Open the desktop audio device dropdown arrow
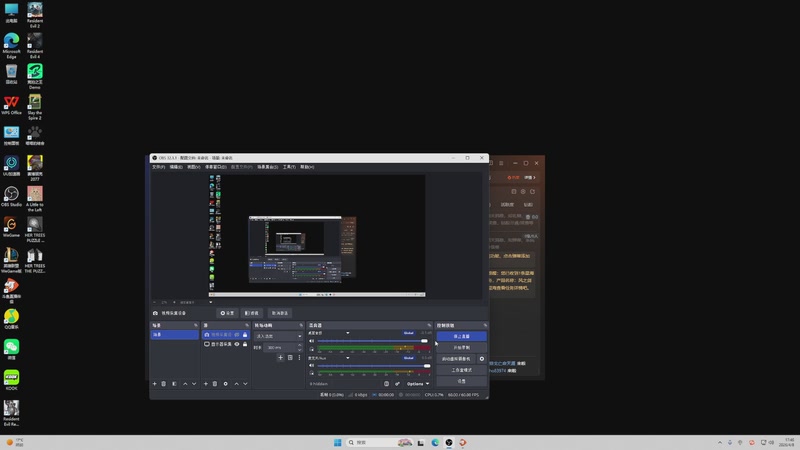Viewport: 800px width, 450px height. coord(348,332)
